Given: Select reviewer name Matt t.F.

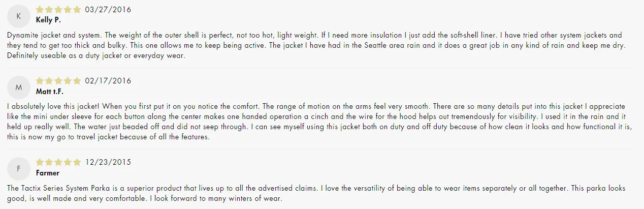Looking at the screenshot, I should [x=50, y=92].
